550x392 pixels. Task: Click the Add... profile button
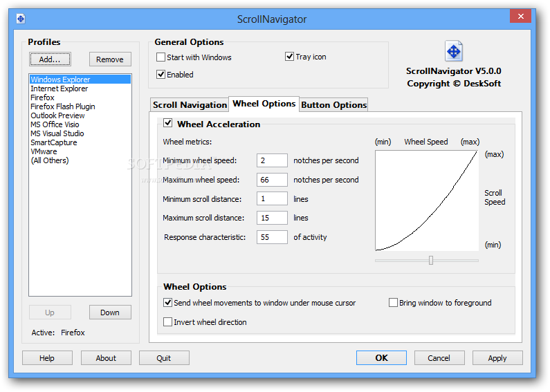click(x=50, y=59)
